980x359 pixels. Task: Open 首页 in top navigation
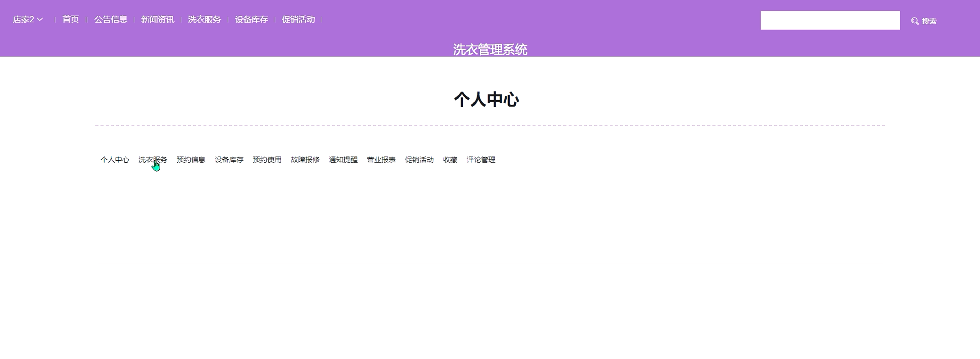71,20
